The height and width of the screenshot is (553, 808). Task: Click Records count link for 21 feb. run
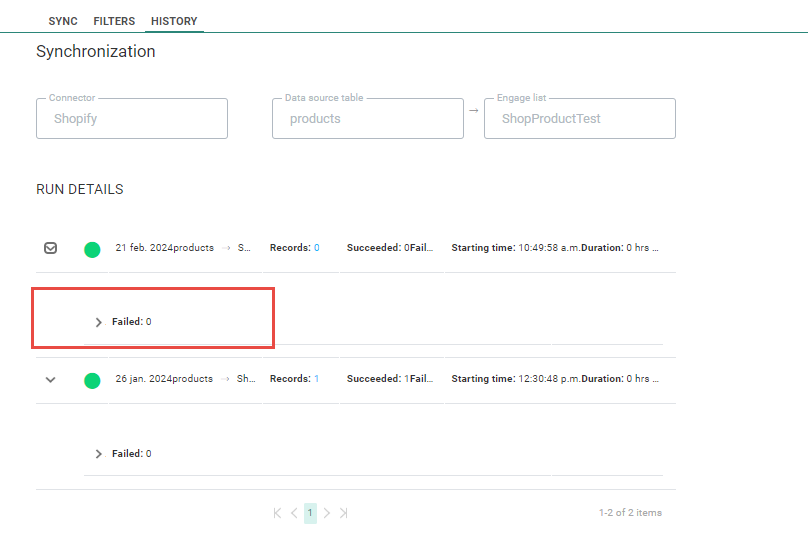316,248
